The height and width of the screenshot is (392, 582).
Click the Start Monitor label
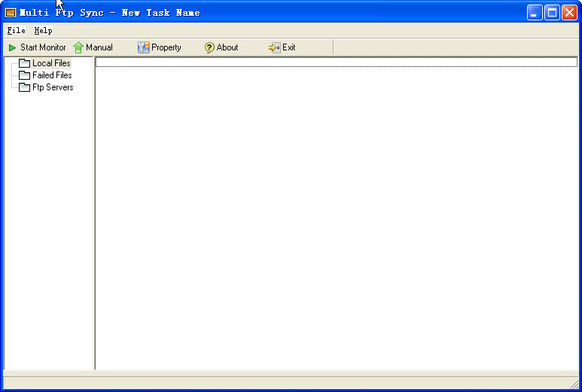point(43,47)
